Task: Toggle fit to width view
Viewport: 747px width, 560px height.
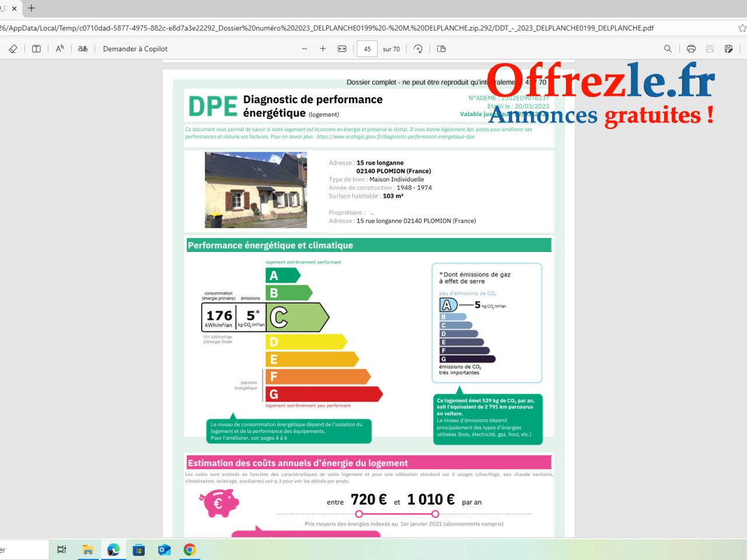Action: 342,49
